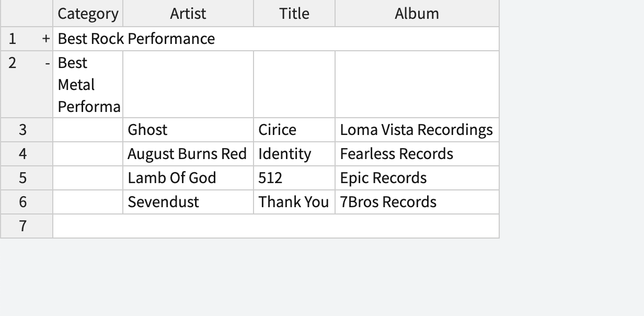
Task: Select the Title column header
Action: [x=294, y=14]
